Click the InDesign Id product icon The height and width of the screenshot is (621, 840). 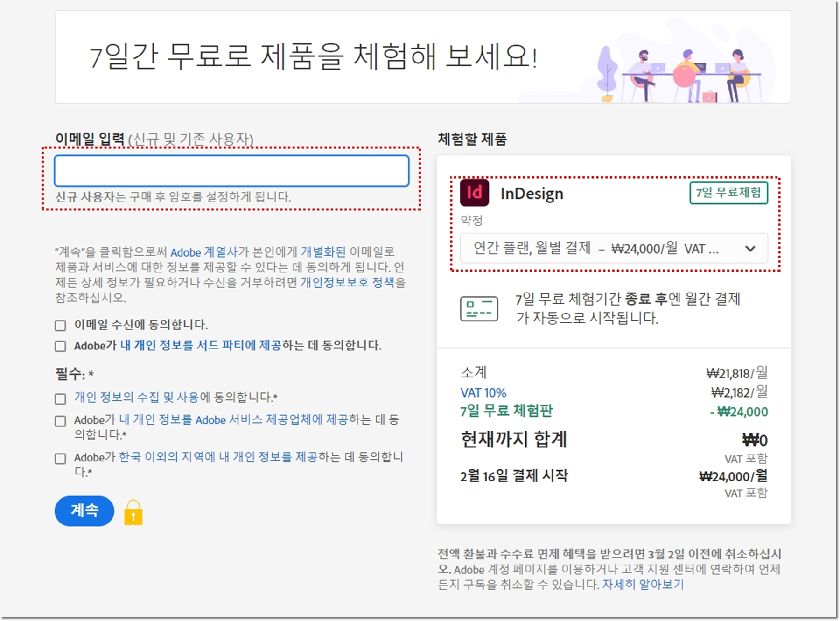pos(474,192)
